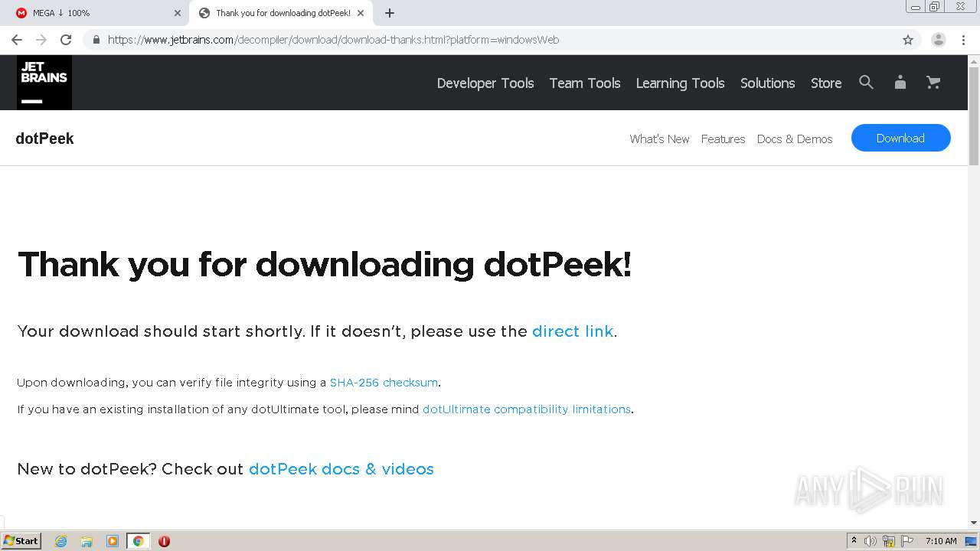Bookmark this page with star icon
The width and height of the screenshot is (980, 551).
pos(908,40)
